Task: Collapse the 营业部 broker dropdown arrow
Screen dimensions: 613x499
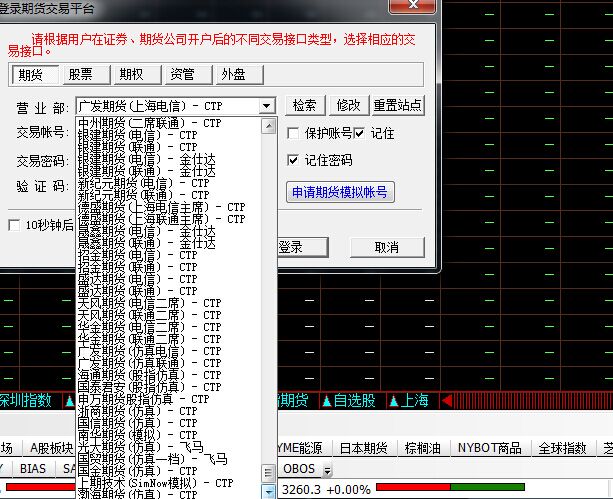Action: pyautogui.click(x=266, y=106)
